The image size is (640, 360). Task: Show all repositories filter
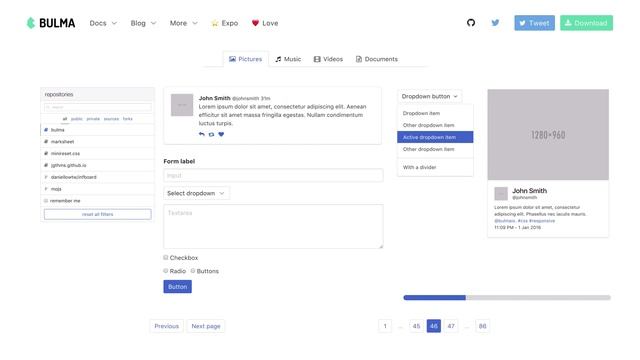pyautogui.click(x=65, y=119)
